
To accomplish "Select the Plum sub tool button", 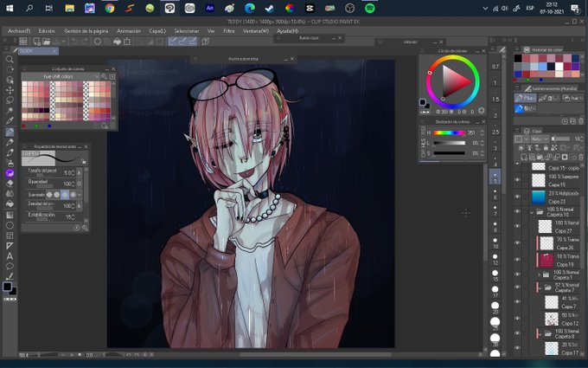I will tap(525, 98).
